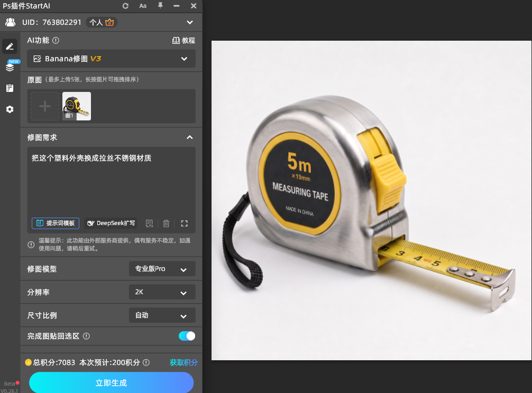Open the NEW layers sidebar icon

click(10, 67)
